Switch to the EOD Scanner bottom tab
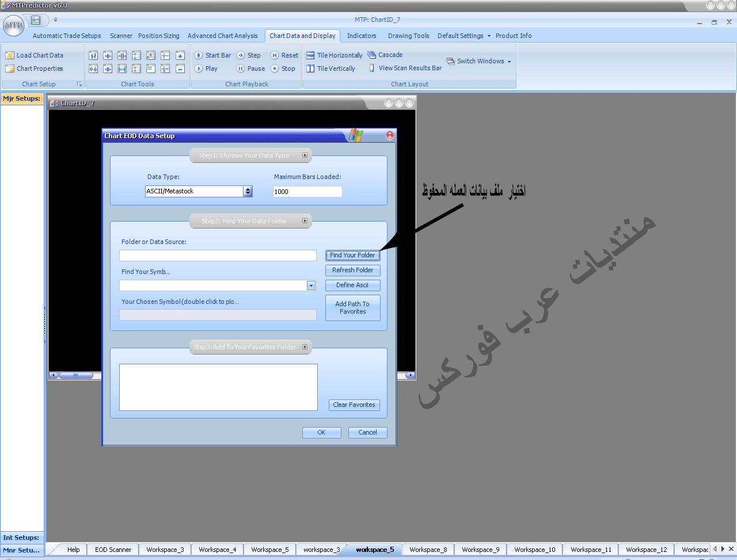This screenshot has height=560, width=737. click(113, 550)
